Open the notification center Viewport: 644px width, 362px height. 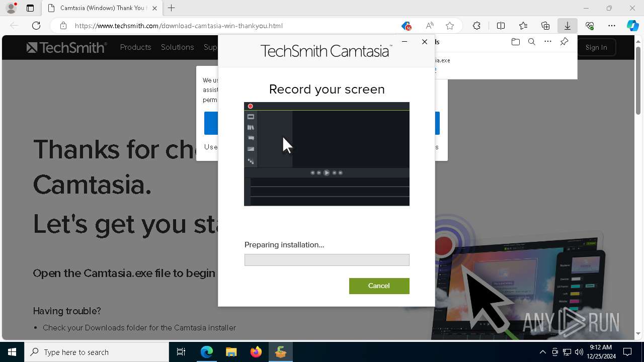[x=627, y=352]
